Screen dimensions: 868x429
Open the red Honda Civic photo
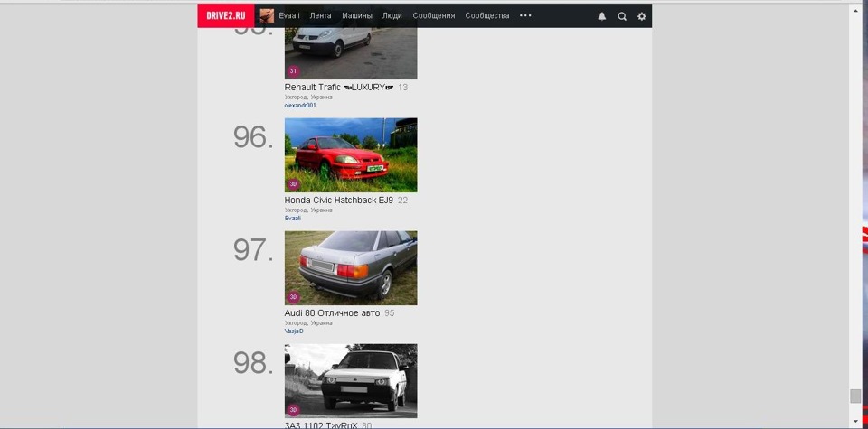point(351,154)
